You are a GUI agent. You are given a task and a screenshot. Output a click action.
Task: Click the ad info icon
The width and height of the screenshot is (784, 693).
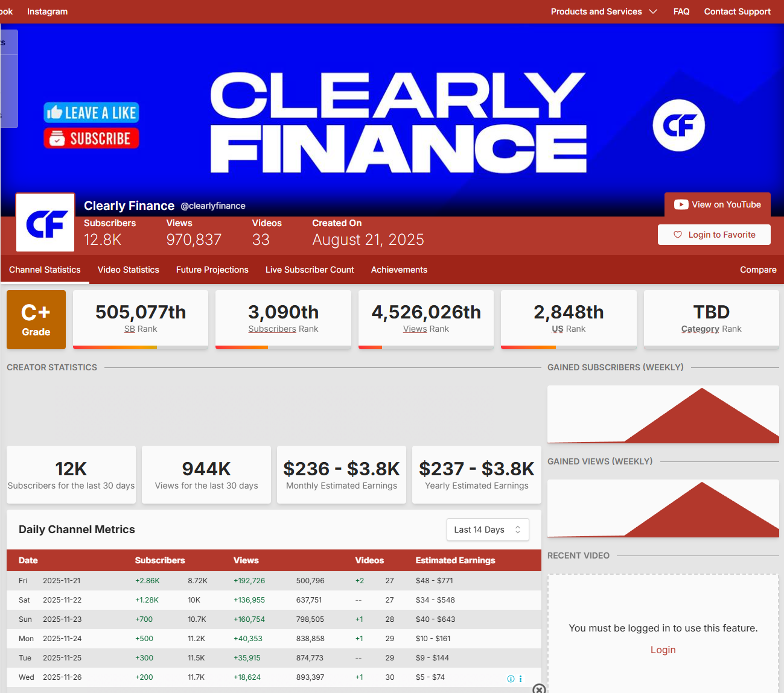click(511, 679)
